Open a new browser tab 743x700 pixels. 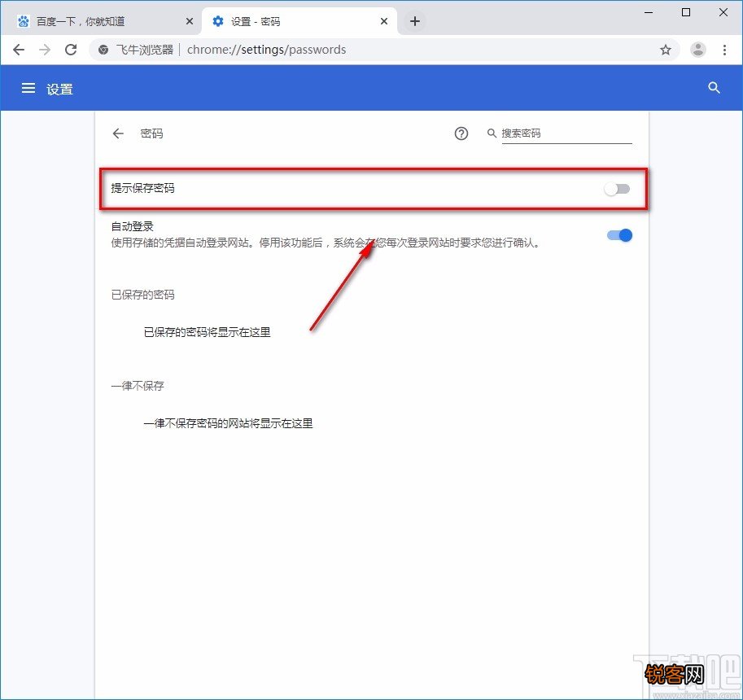pyautogui.click(x=414, y=22)
